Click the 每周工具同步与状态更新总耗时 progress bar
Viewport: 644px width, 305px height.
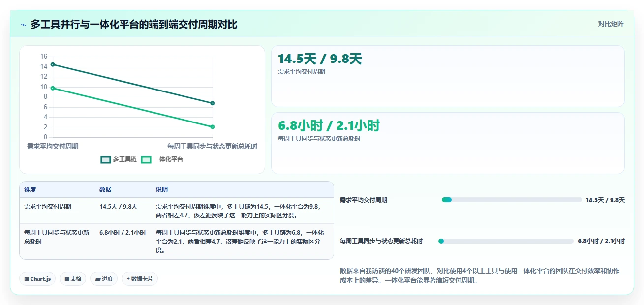click(506, 241)
